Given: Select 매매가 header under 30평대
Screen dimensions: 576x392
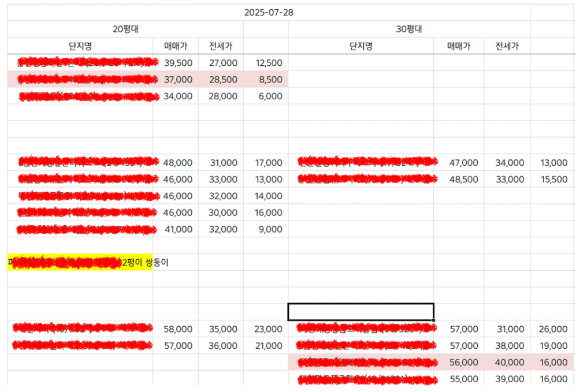Looking at the screenshot, I should [x=459, y=46].
